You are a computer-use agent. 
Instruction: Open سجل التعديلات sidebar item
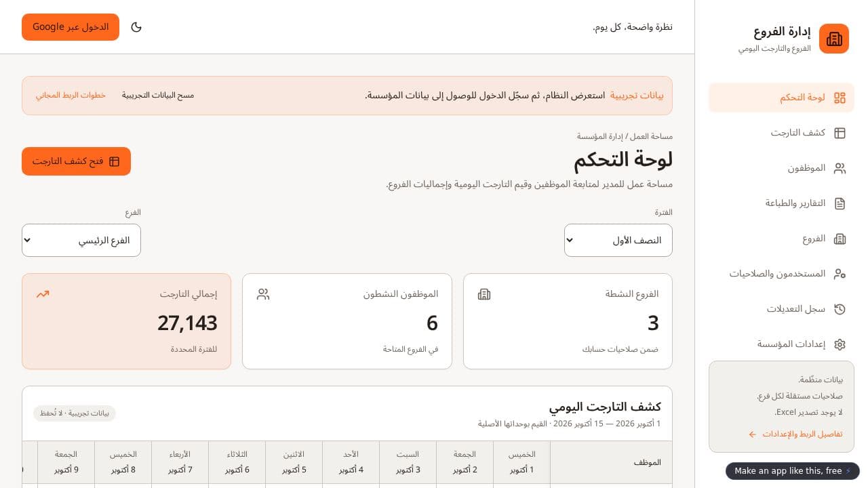coord(781,309)
